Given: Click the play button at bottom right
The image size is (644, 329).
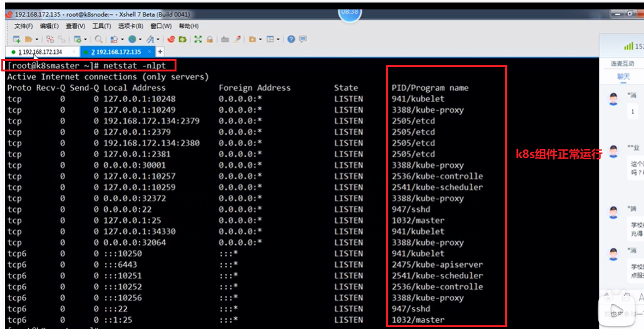Looking at the screenshot, I should [x=616, y=310].
